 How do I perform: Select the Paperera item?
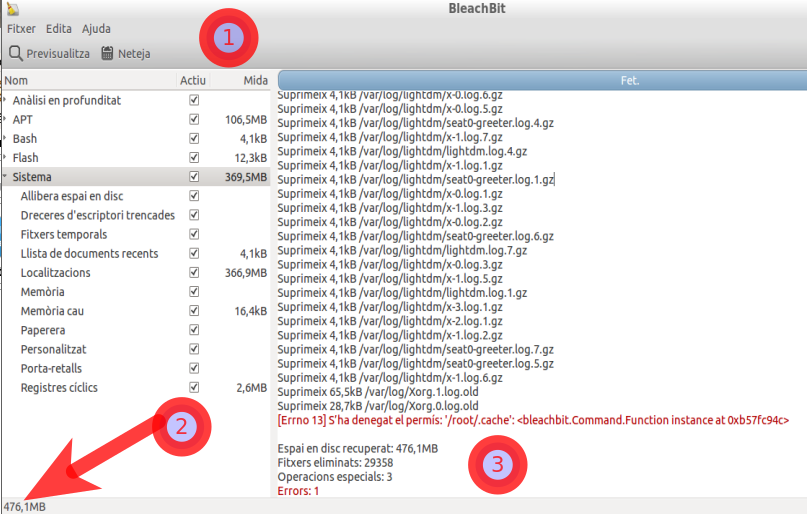click(x=43, y=330)
